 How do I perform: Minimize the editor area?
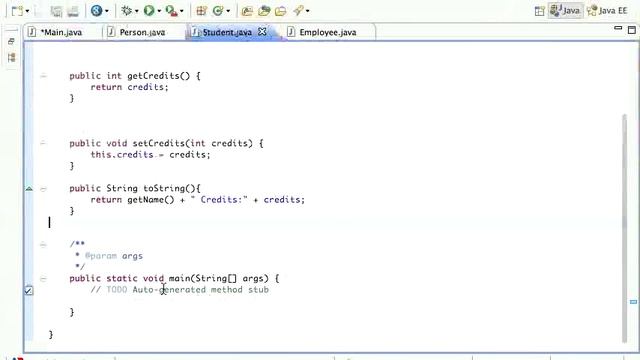[618, 28]
